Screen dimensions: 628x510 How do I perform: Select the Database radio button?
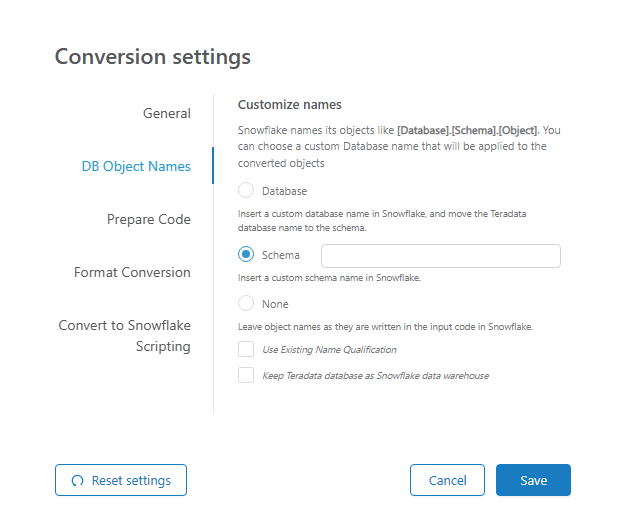(x=246, y=190)
